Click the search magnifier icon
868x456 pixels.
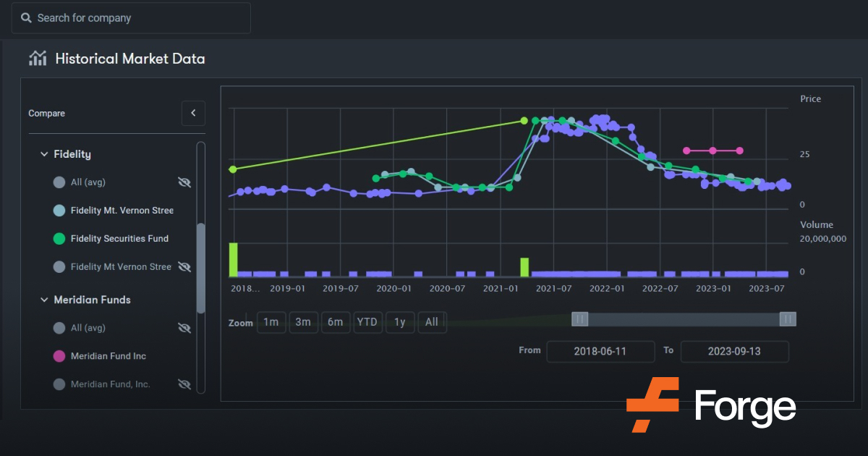click(26, 17)
